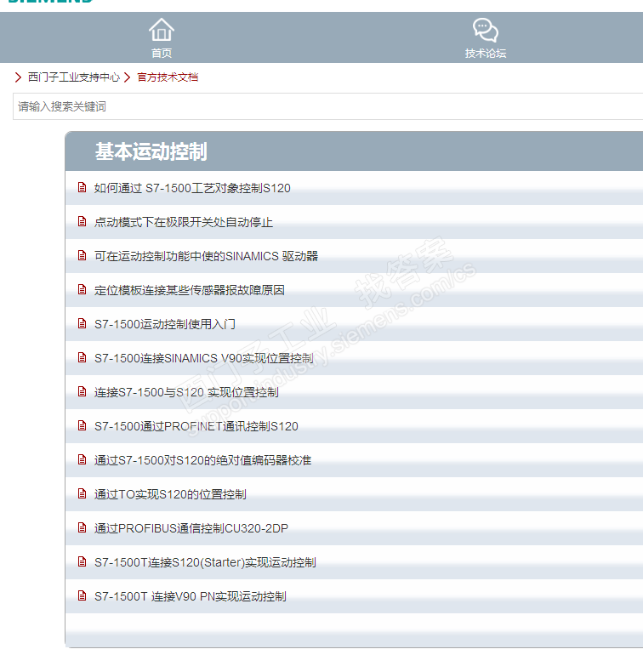Image resolution: width=643 pixels, height=672 pixels.
Task: Open 连接S7-1500与S120 实现位置控制
Action: click(x=186, y=392)
